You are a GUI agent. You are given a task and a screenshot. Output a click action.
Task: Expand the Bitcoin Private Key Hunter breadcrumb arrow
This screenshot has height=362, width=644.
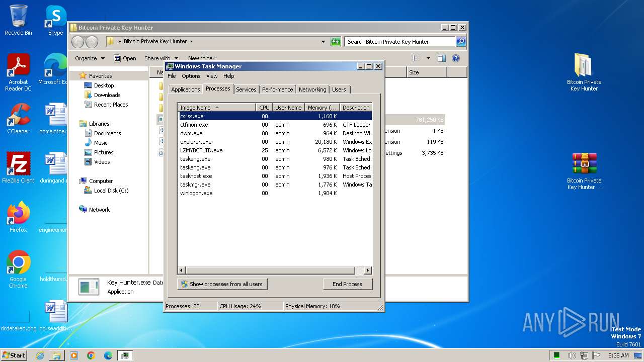191,42
